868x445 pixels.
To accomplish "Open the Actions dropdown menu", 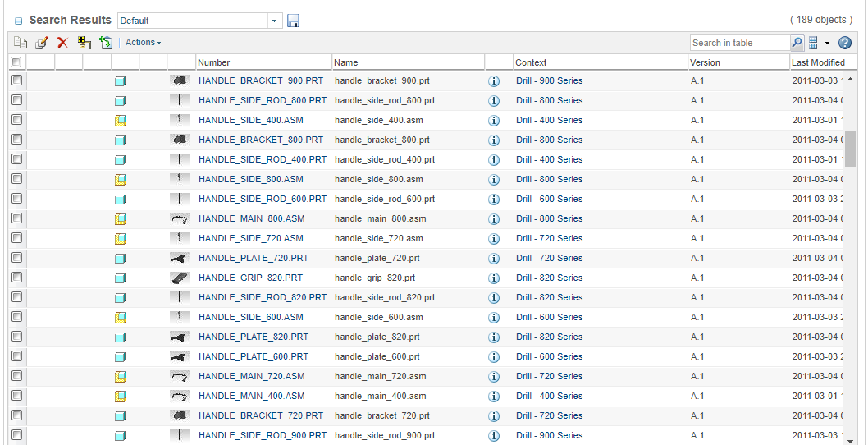I will tap(144, 42).
